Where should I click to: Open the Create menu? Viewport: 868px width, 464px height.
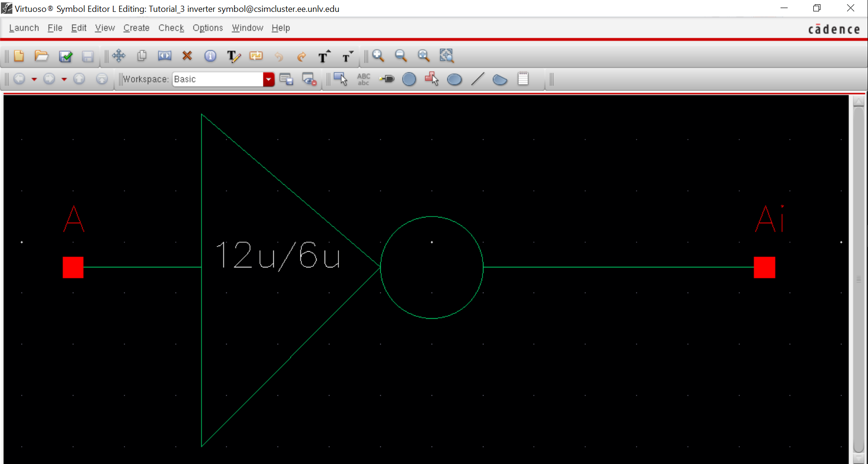136,28
